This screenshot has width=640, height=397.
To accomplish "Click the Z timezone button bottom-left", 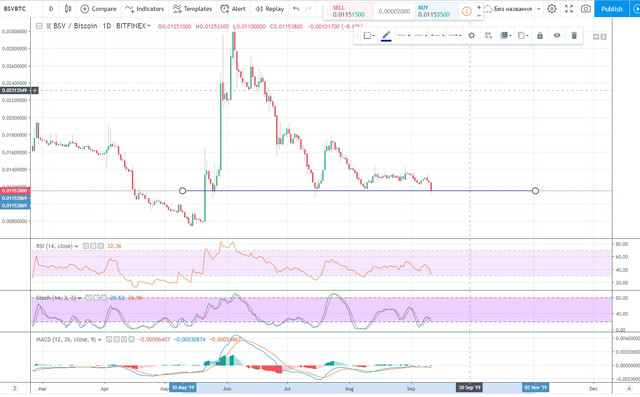I will [15, 388].
